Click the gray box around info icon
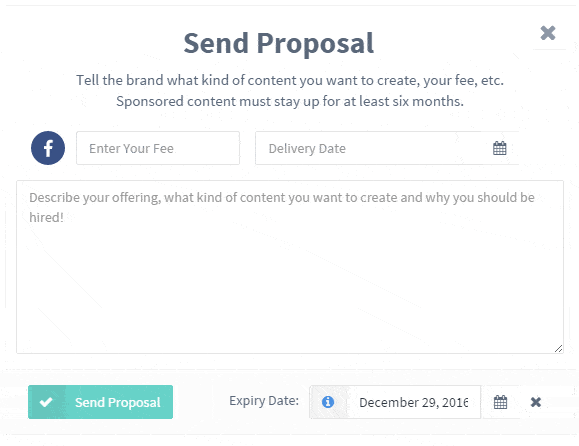The height and width of the screenshot is (446, 579). (x=329, y=402)
